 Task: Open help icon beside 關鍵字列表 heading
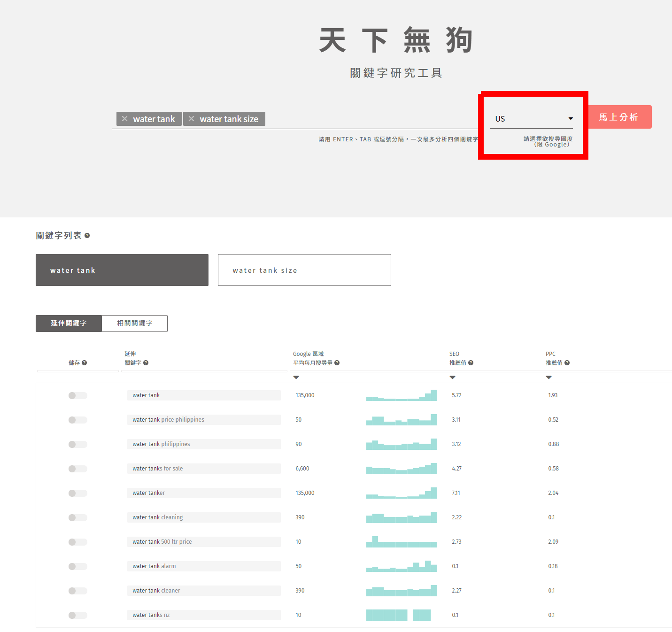coord(87,236)
